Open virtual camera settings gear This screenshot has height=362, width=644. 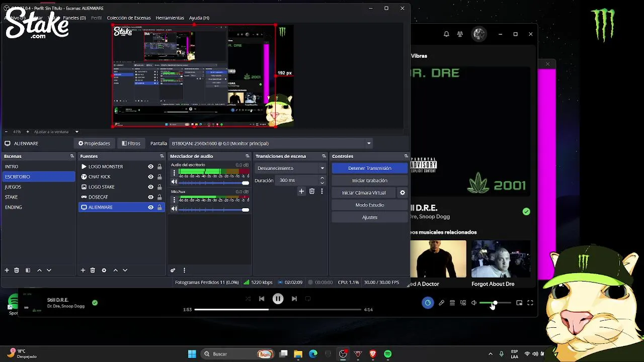pyautogui.click(x=403, y=193)
